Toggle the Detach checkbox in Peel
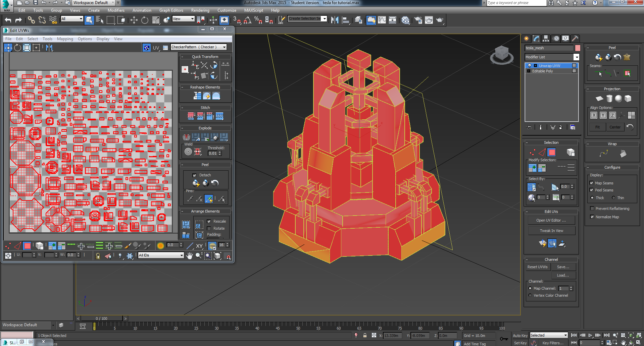 click(x=194, y=175)
